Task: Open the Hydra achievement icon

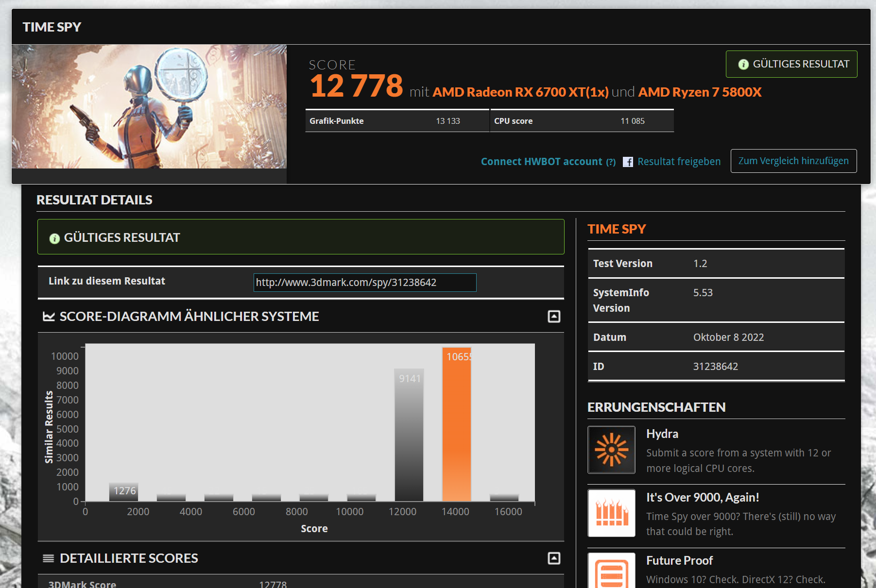Action: [x=612, y=450]
